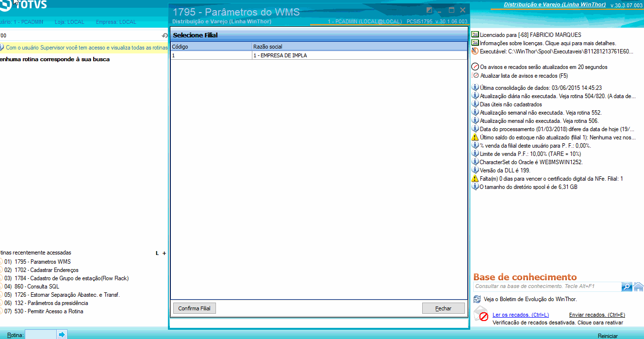The width and height of the screenshot is (644, 339).
Task: Click icon beside Informações sobre licenças
Action: tap(475, 43)
